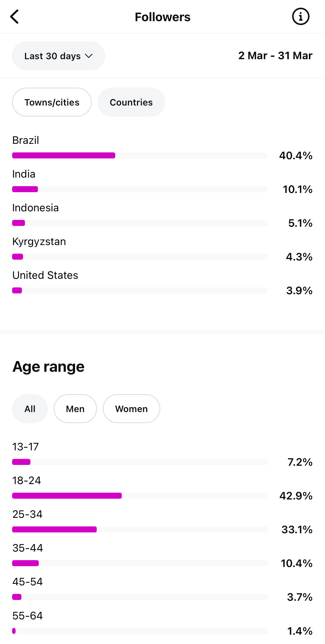This screenshot has width=325, height=644.
Task: Tap the United States bar
Action: coord(140,290)
